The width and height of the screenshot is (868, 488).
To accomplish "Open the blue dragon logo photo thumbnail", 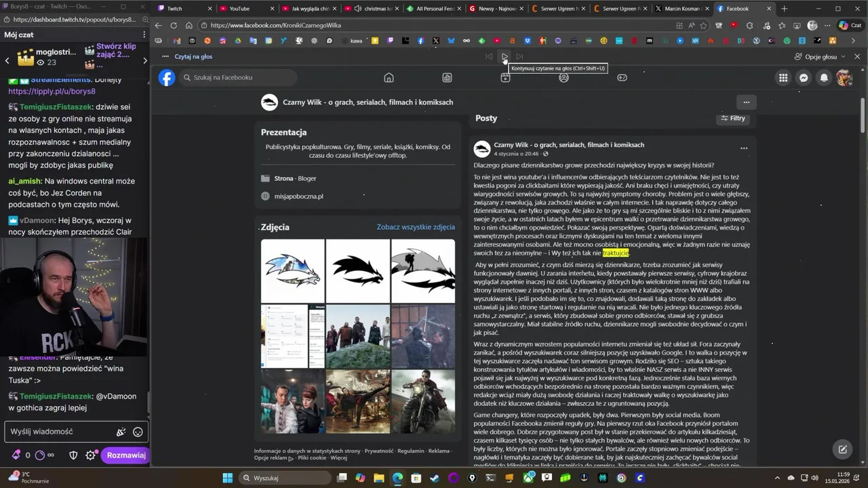I will [x=292, y=270].
